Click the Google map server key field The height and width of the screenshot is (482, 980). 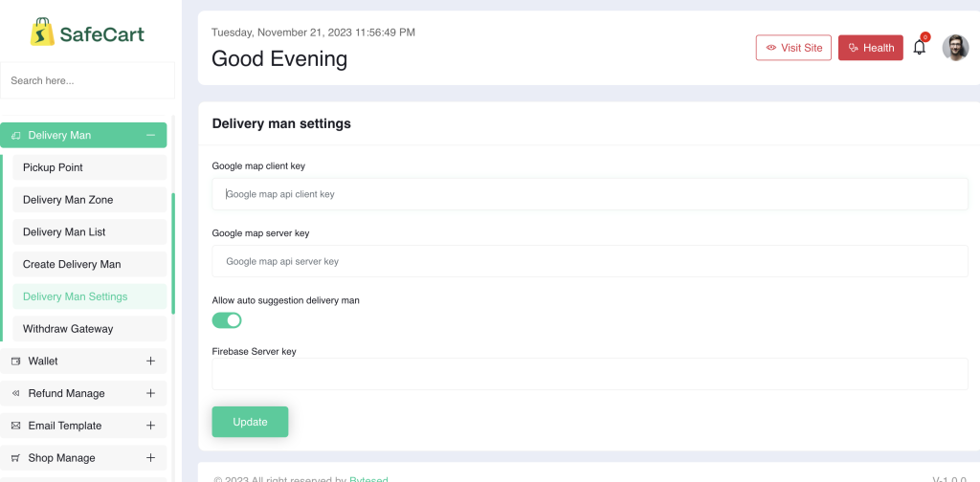coord(590,261)
